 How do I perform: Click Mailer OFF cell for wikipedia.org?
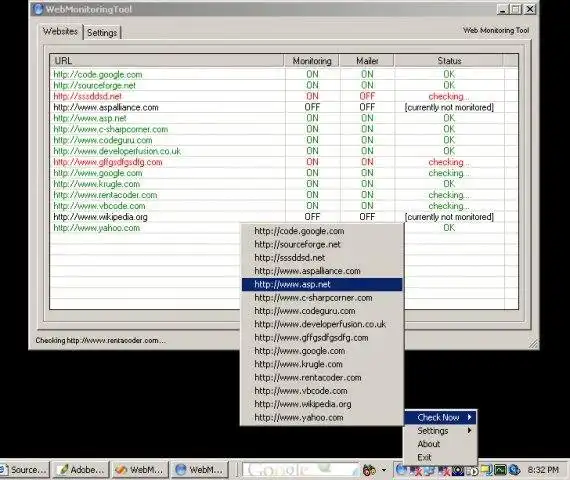367,217
